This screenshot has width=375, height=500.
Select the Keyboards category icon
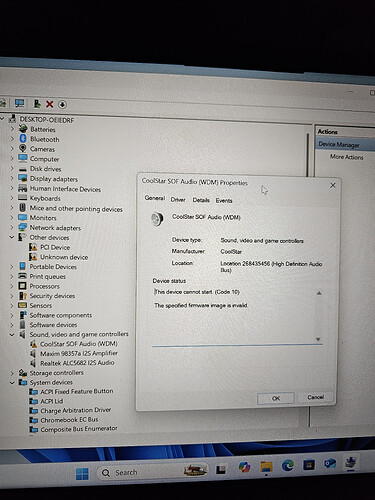point(23,198)
